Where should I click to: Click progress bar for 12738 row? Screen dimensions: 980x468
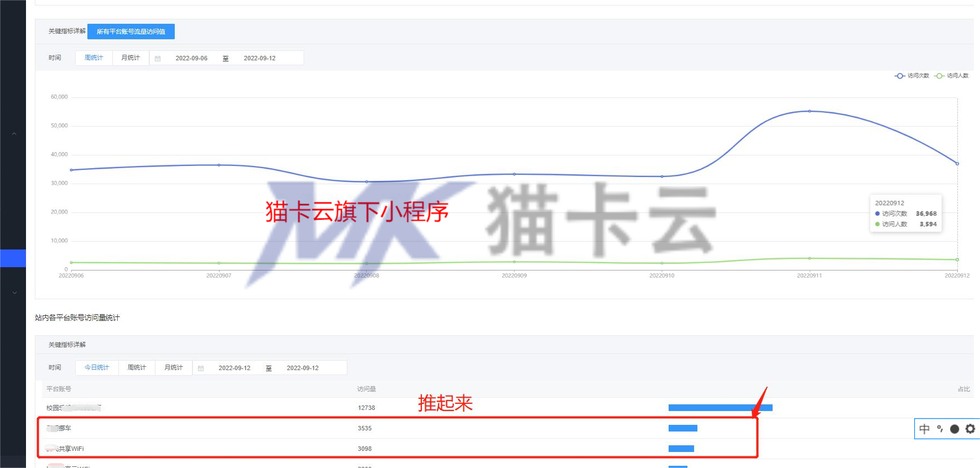[721, 408]
